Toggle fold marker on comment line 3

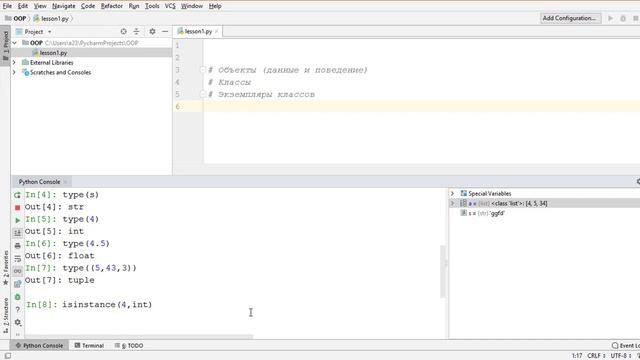pos(203,70)
